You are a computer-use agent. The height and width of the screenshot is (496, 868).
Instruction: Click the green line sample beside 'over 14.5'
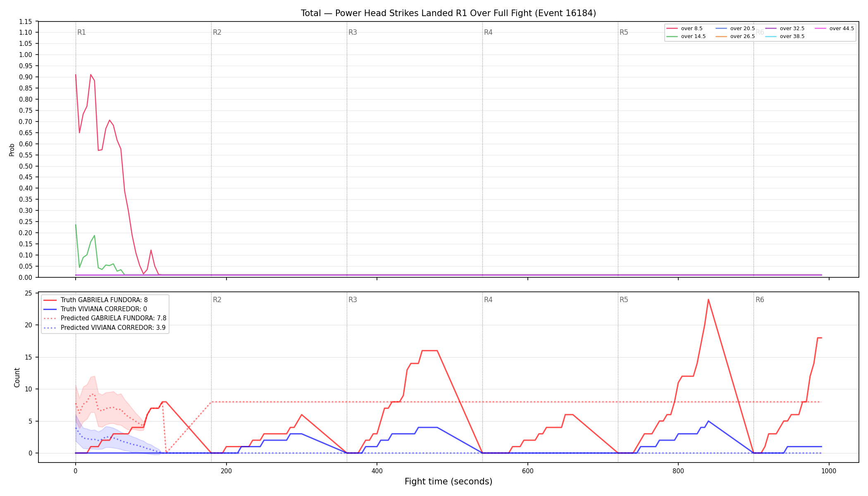(x=672, y=36)
